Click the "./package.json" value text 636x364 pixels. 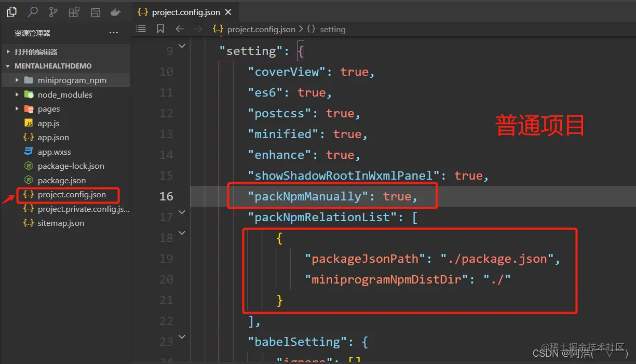pyautogui.click(x=497, y=259)
